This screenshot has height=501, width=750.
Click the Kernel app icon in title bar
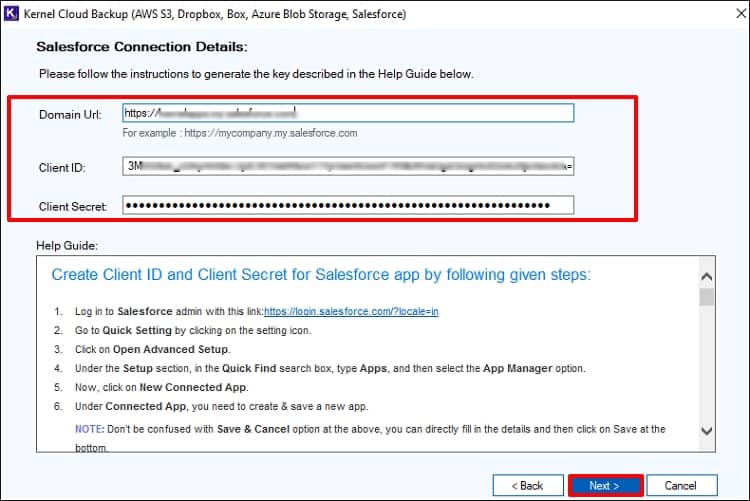pyautogui.click(x=11, y=13)
